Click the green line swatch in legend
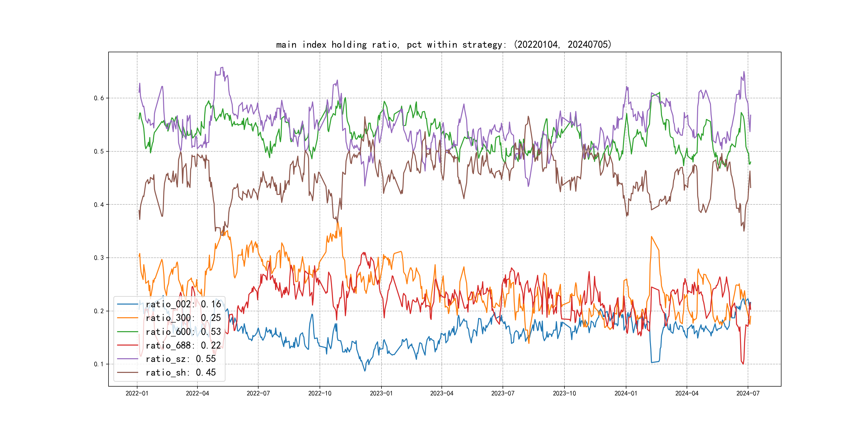868x434 pixels. 128,332
